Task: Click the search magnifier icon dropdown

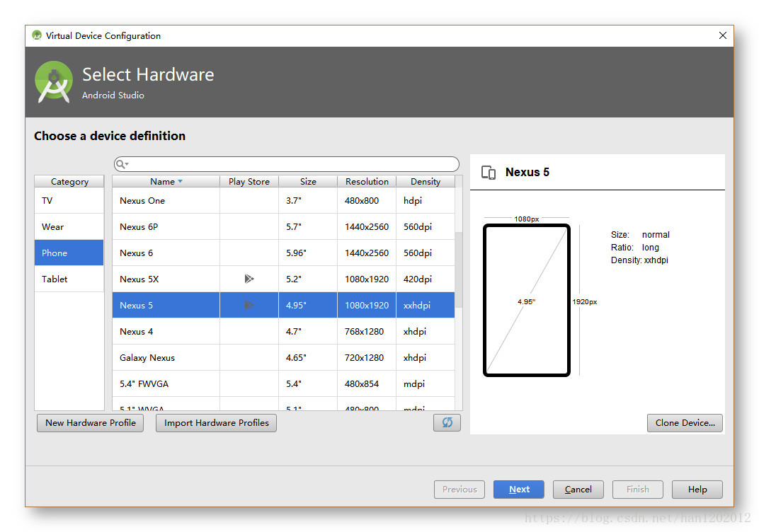Action: click(122, 164)
